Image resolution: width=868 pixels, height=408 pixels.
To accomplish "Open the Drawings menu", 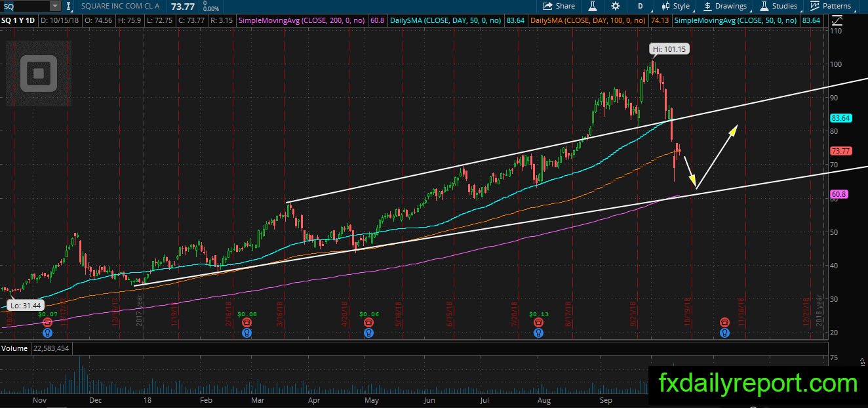I will (x=725, y=6).
